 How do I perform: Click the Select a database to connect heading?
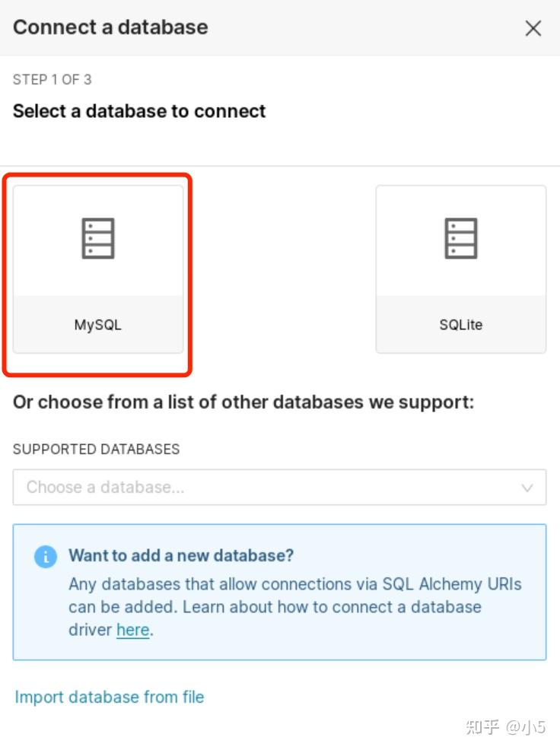139,112
